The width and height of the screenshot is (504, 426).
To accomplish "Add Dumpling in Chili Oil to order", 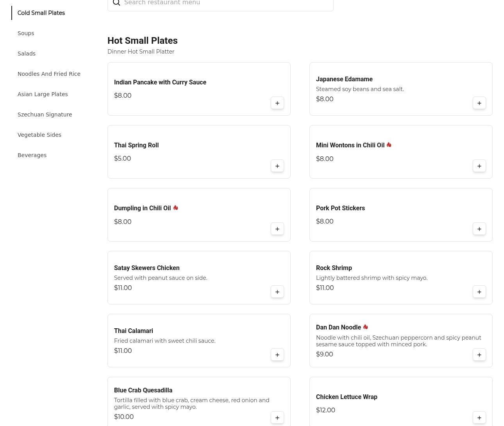I will [x=277, y=229].
